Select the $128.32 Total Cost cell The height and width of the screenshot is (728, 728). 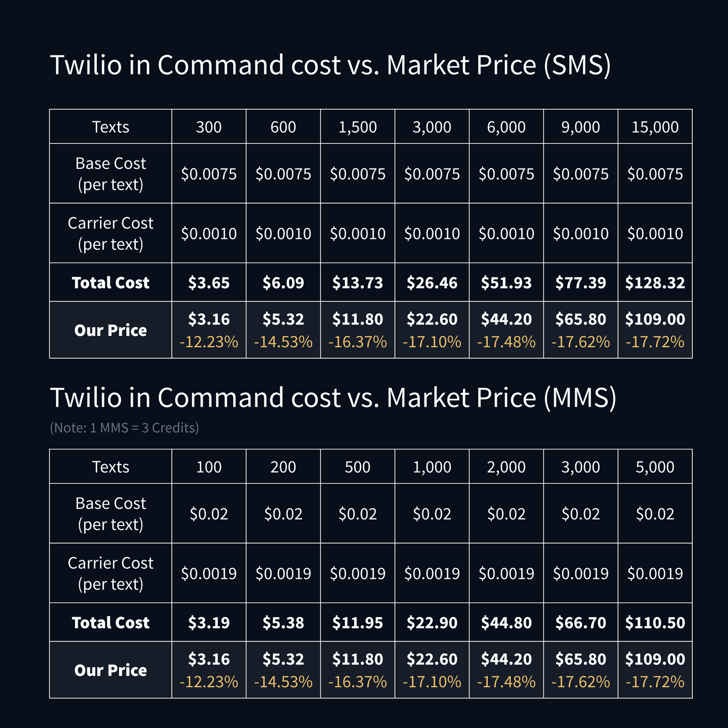655,283
